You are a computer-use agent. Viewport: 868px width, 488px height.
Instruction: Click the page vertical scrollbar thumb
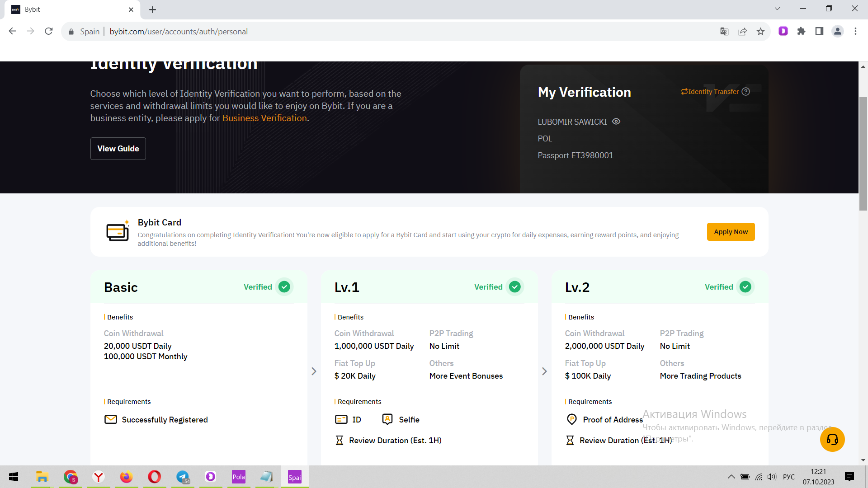(863, 154)
